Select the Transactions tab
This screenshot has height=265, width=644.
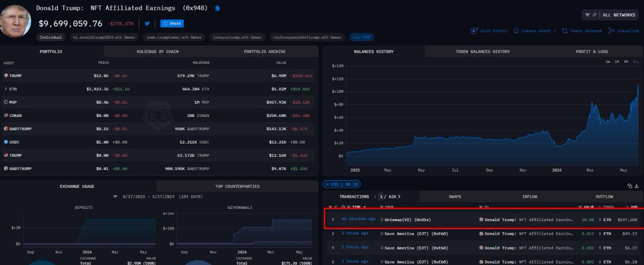pos(354,197)
